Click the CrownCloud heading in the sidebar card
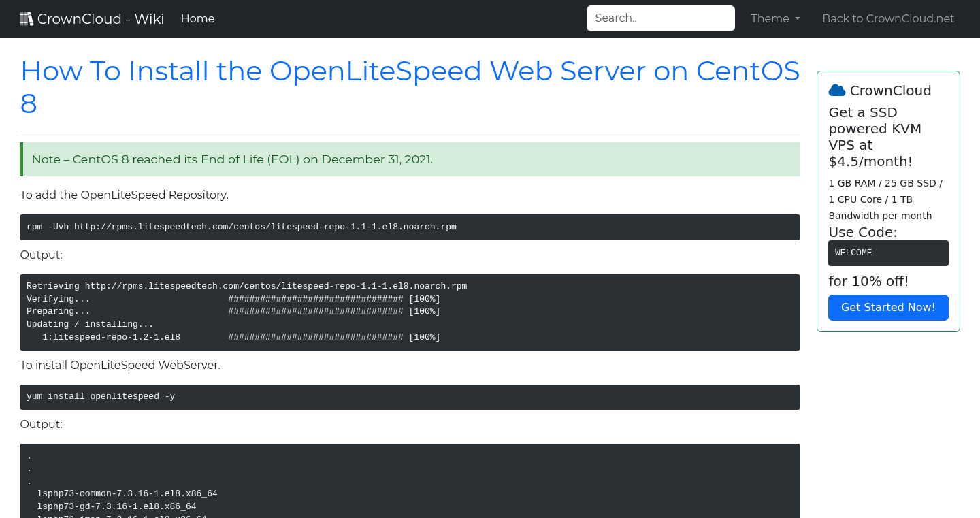 892,90
